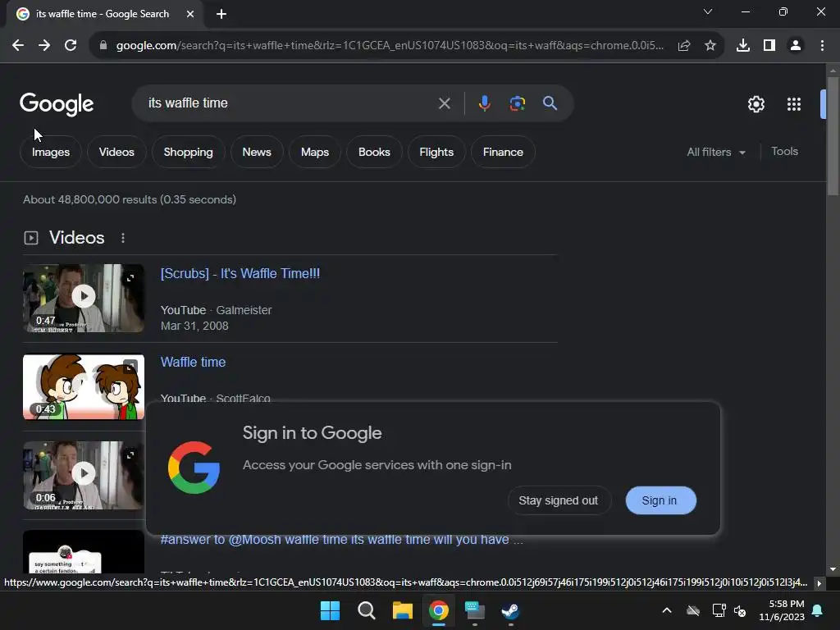
Task: Click Stay signed out
Action: pos(558,500)
